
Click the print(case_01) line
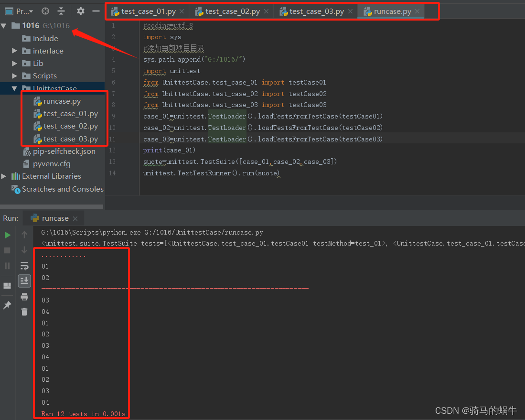[x=169, y=151]
